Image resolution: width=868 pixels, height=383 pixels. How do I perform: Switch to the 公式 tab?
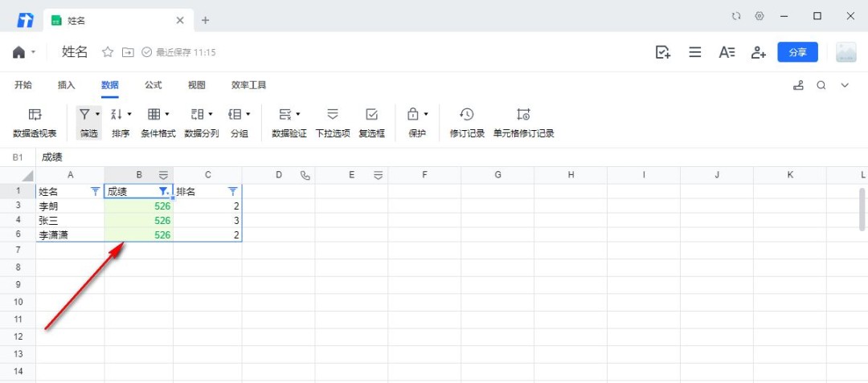(x=154, y=85)
